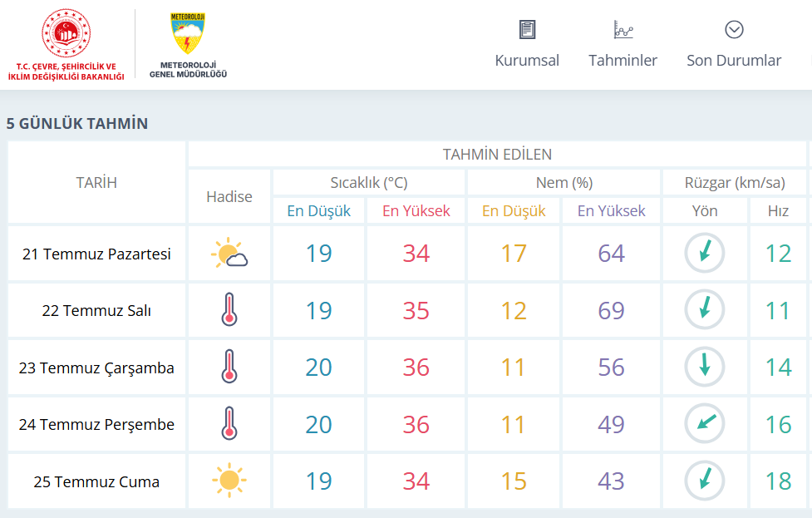
Task: Click the Tahminler chart icon
Action: click(623, 30)
